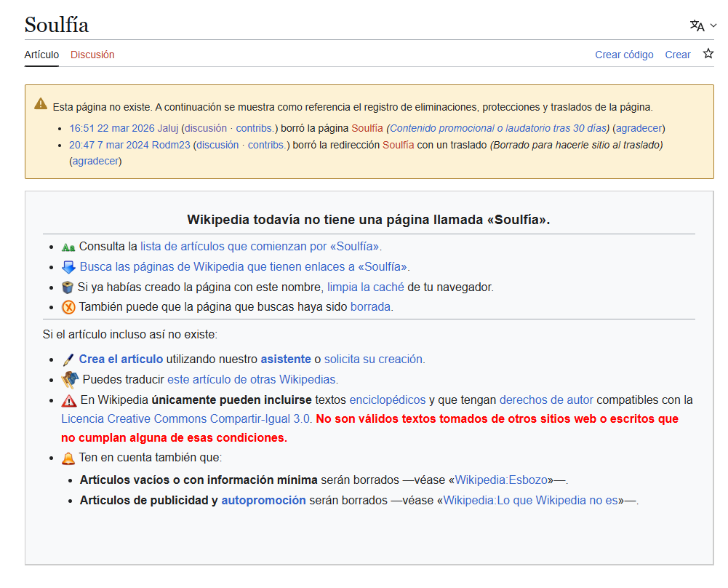Screen dimensions: 728x588
Task: Click the 'Wikipedia:Esbozo' link
Action: [503, 480]
